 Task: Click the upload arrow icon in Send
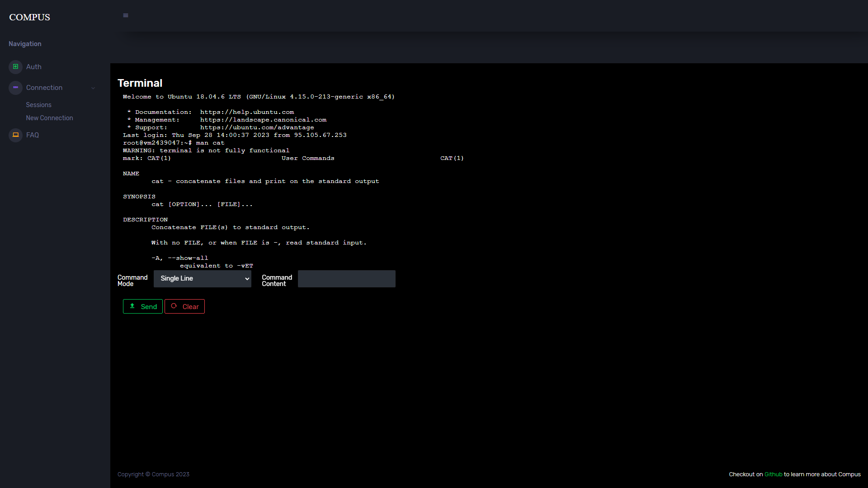click(x=132, y=306)
